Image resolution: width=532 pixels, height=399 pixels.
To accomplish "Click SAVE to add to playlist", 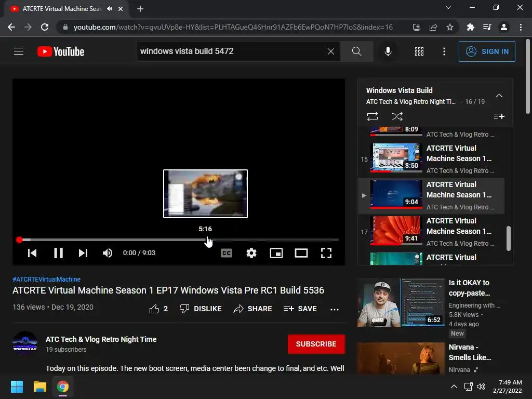I will pos(300,309).
